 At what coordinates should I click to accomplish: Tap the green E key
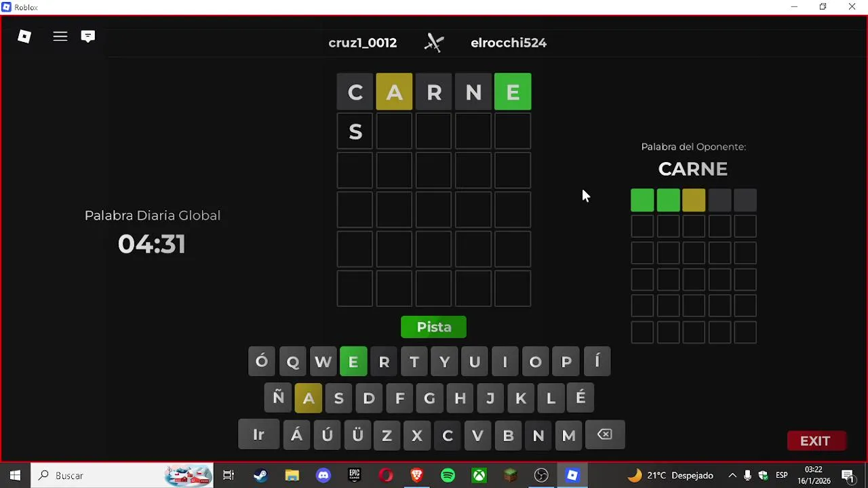pyautogui.click(x=353, y=362)
